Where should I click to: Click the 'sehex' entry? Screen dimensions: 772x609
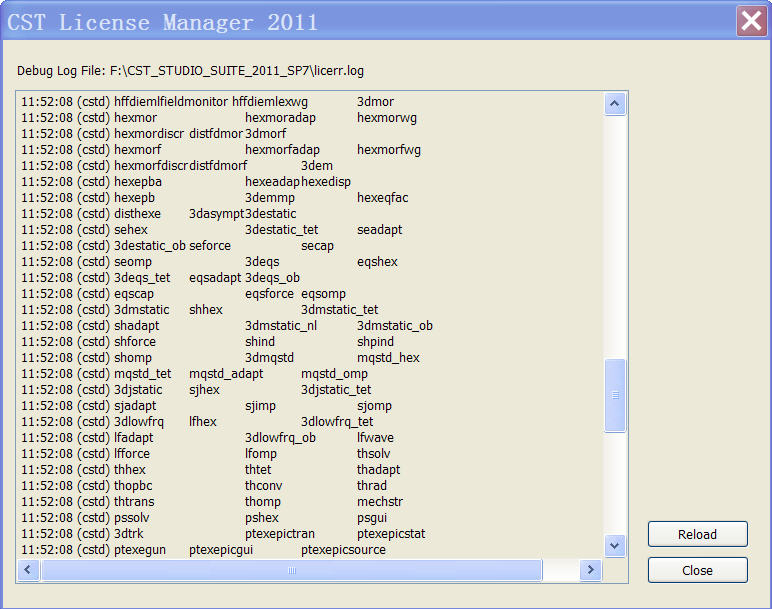(130, 230)
